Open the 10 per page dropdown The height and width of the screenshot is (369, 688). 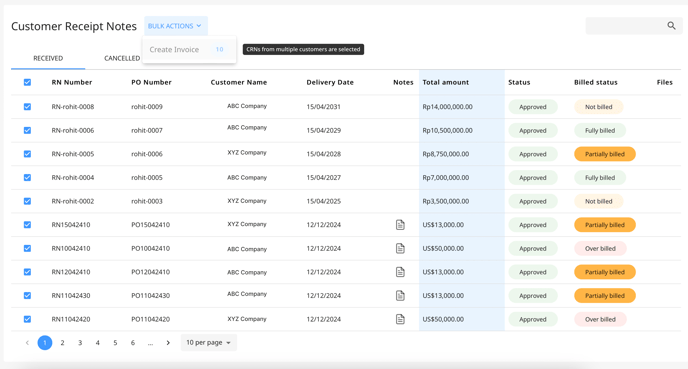tap(208, 343)
